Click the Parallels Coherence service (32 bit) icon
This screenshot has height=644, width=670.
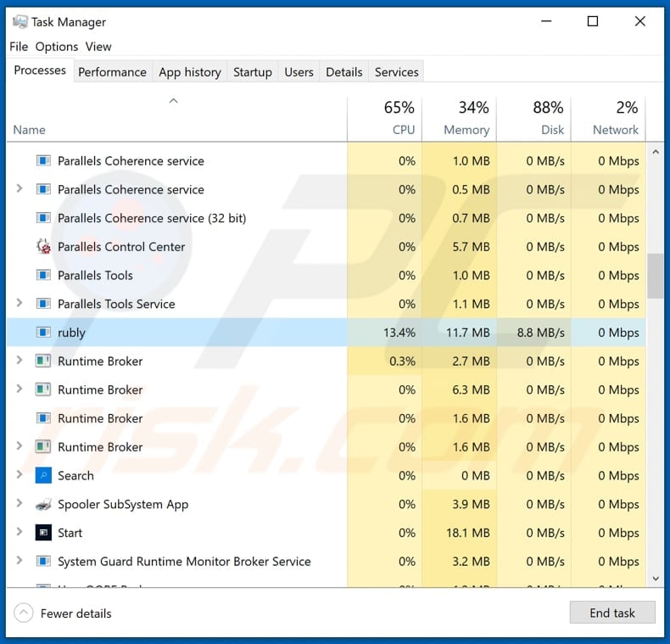tap(43, 218)
